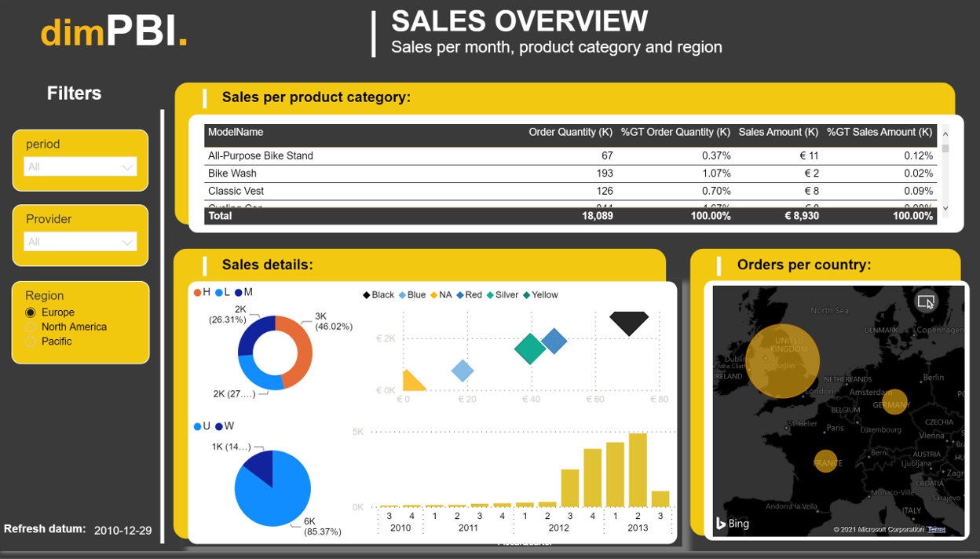Select the France bubble on the map

825,461
